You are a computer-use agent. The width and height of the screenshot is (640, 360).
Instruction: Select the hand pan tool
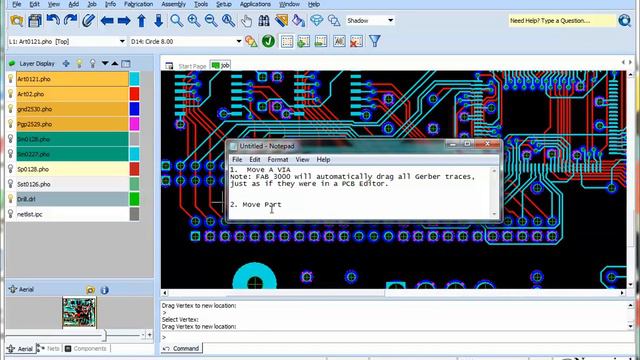(246, 20)
